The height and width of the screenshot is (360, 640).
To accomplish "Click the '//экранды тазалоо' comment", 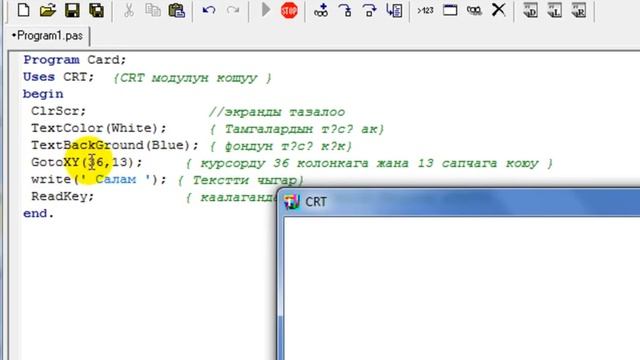I will point(277,111).
